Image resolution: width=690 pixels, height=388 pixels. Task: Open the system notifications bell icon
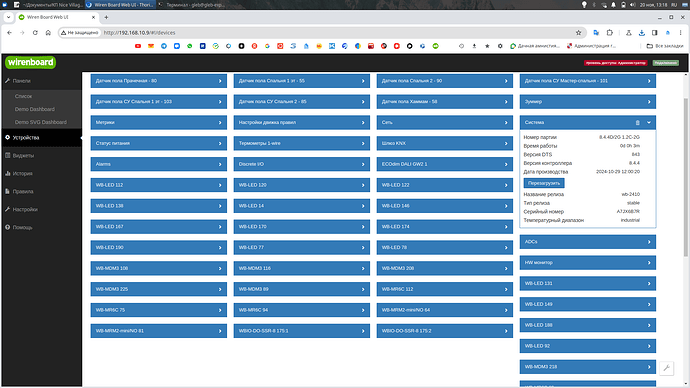pos(613,5)
